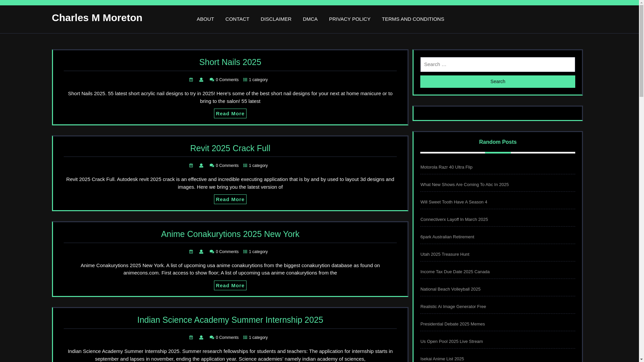Open 6park Australian Retirement link
Image resolution: width=644 pixels, height=362 pixels.
(x=447, y=237)
